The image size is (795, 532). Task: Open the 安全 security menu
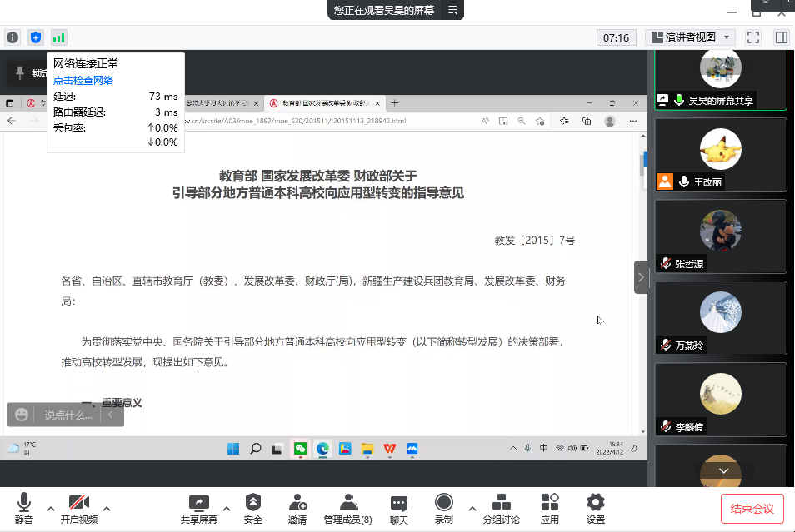coord(252,508)
